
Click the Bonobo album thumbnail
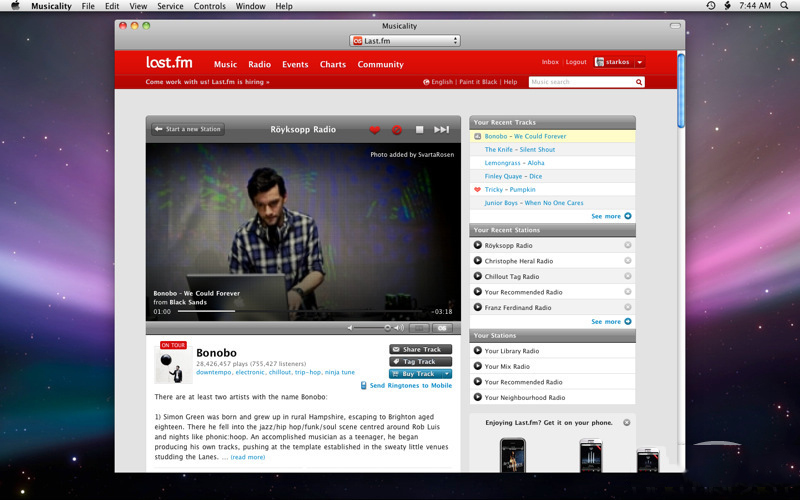point(173,366)
